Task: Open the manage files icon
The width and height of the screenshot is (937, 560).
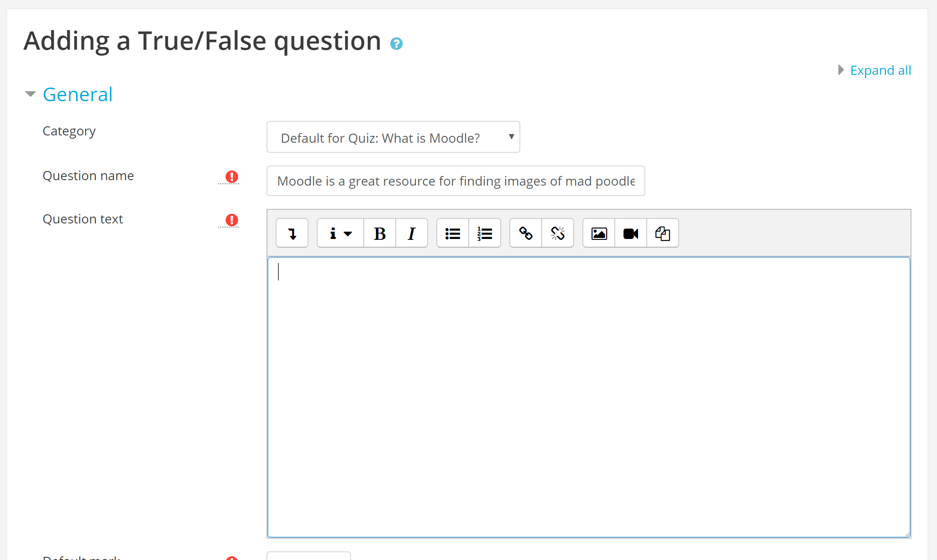Action: [663, 233]
